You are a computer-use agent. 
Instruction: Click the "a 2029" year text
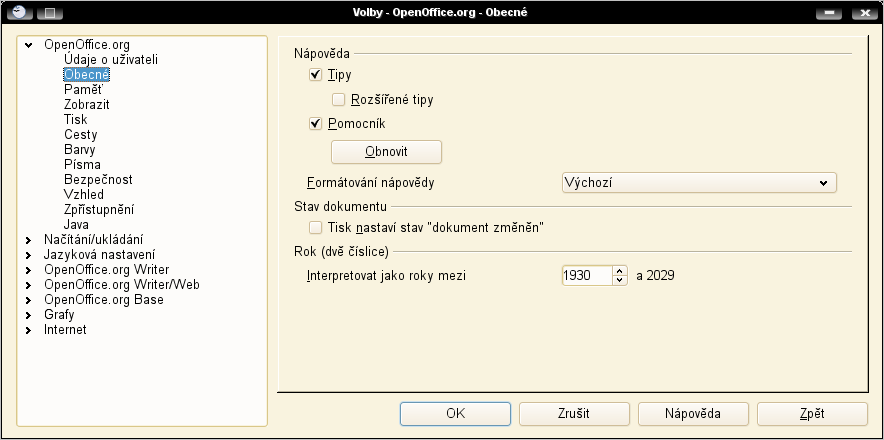tap(655, 276)
